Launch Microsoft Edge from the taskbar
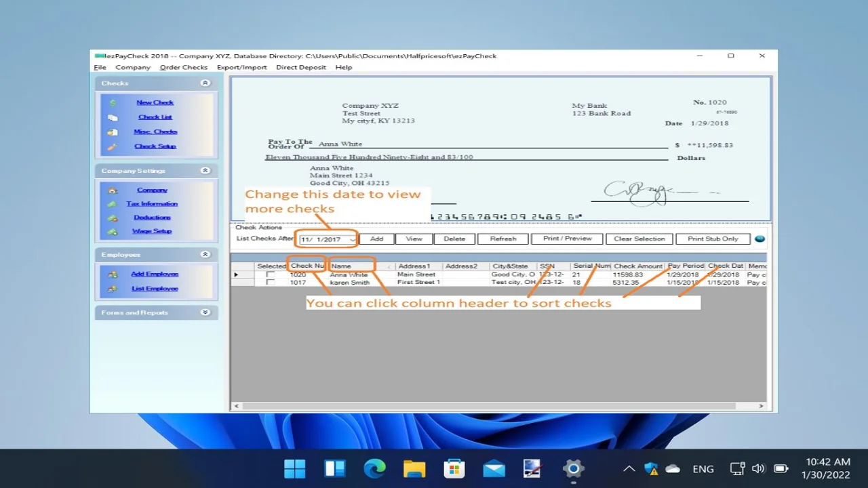Screen dimensions: 868x488 coord(374,468)
